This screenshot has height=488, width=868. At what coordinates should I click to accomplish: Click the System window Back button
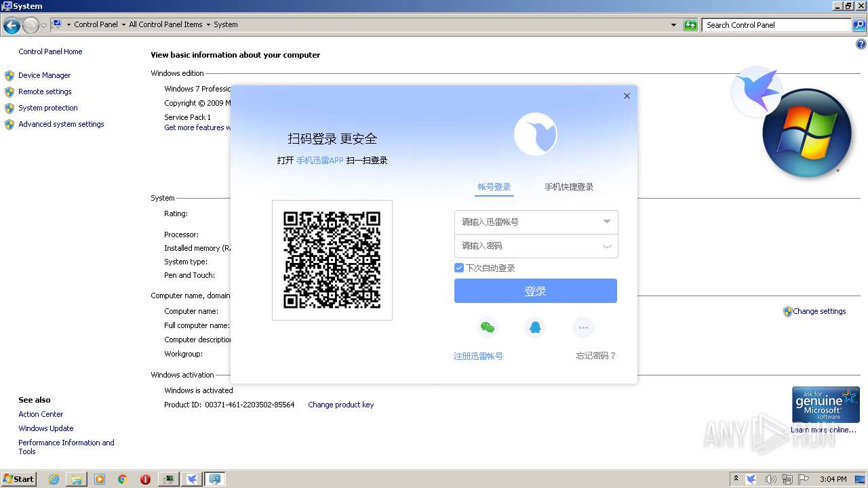12,26
